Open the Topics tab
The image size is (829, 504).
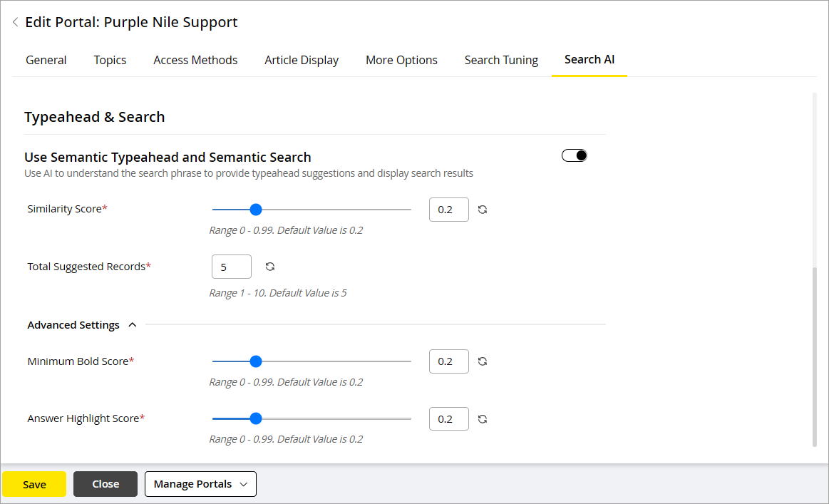click(110, 60)
